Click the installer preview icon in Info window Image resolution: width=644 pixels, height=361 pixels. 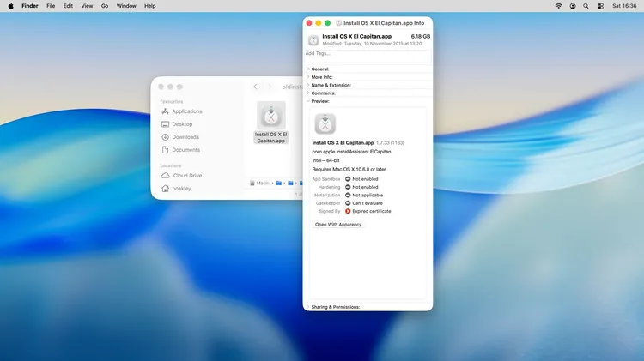pyautogui.click(x=325, y=124)
